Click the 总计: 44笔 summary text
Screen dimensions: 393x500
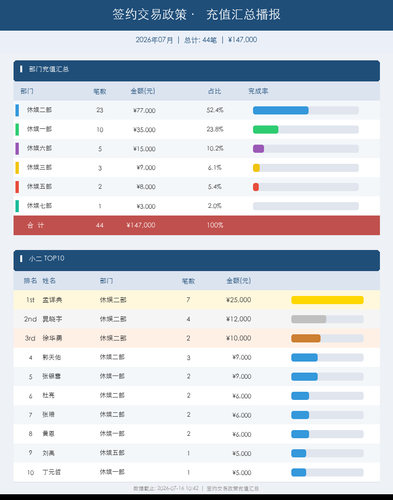(x=200, y=40)
